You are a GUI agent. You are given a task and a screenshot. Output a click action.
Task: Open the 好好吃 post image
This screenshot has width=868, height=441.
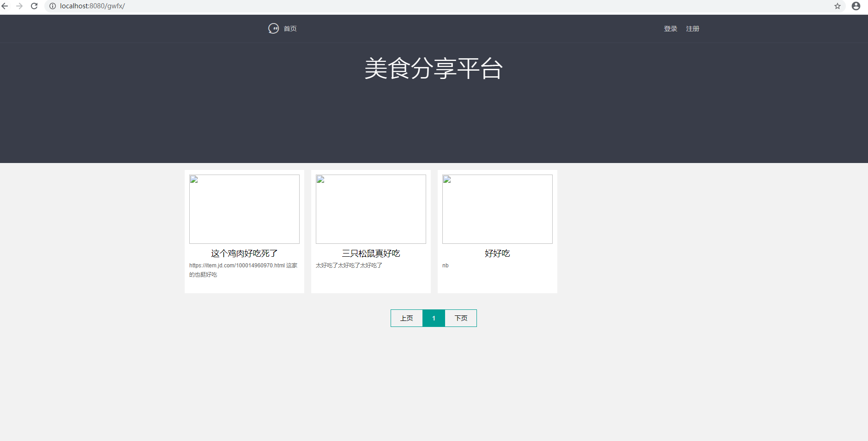(497, 209)
